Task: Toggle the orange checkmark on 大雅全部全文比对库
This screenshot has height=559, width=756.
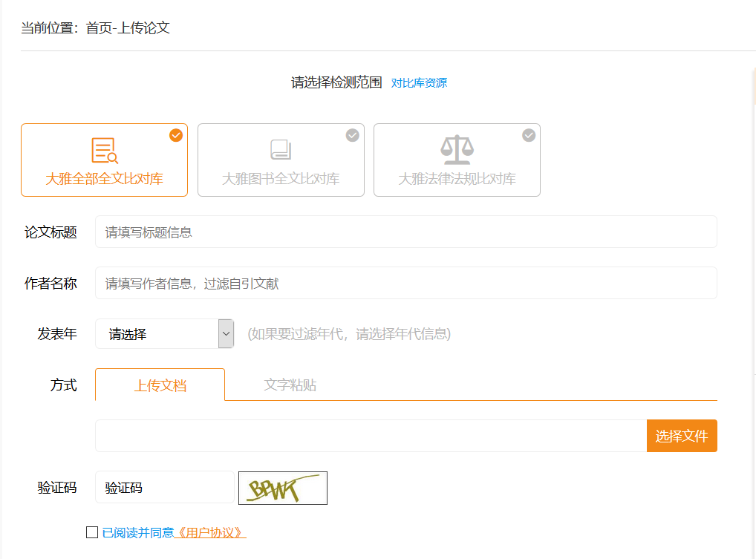Action: point(176,135)
